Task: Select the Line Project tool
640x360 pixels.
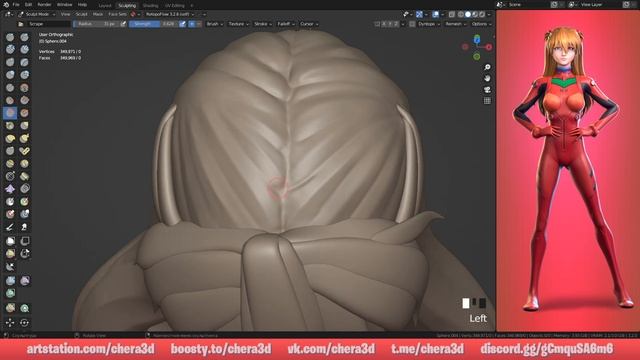Action: (10, 267)
